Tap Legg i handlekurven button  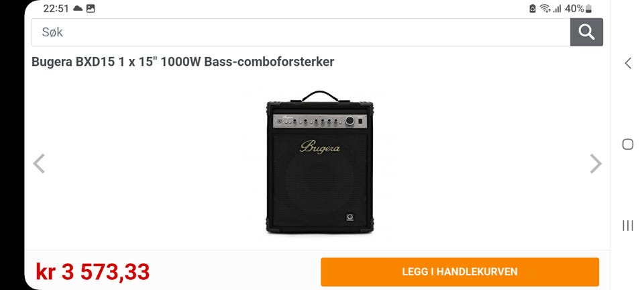[x=460, y=271]
